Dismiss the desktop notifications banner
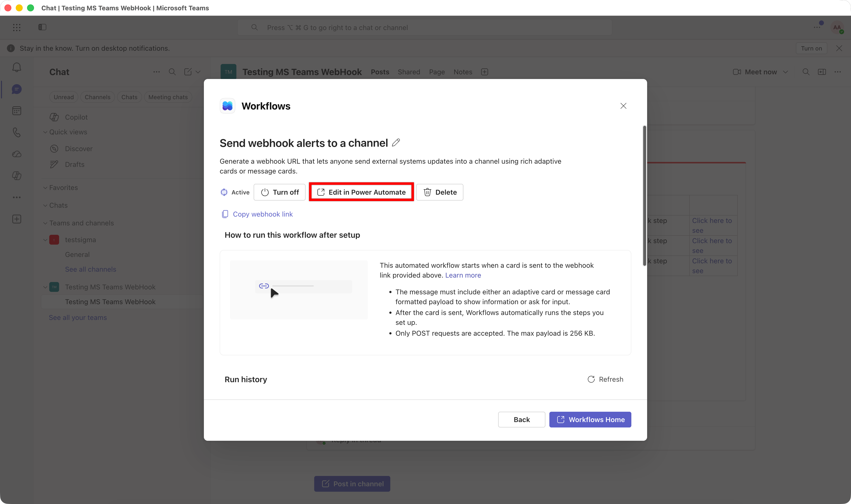 [839, 48]
